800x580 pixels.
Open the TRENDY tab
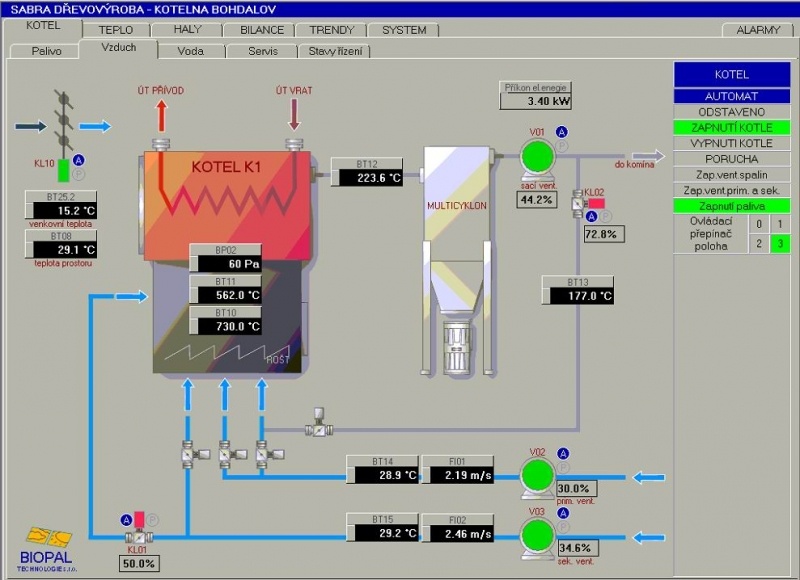point(332,30)
